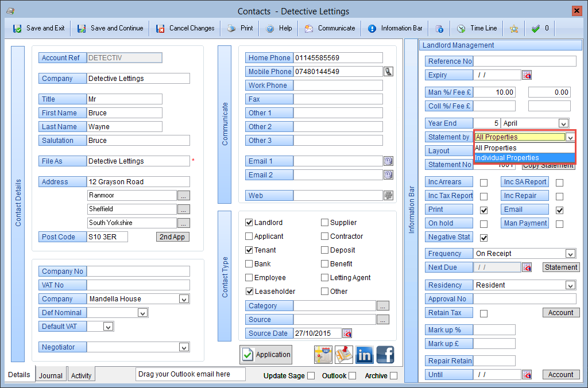Click the vertical Information Bar tab
Viewport: 588px width, 388px height.
point(411,210)
